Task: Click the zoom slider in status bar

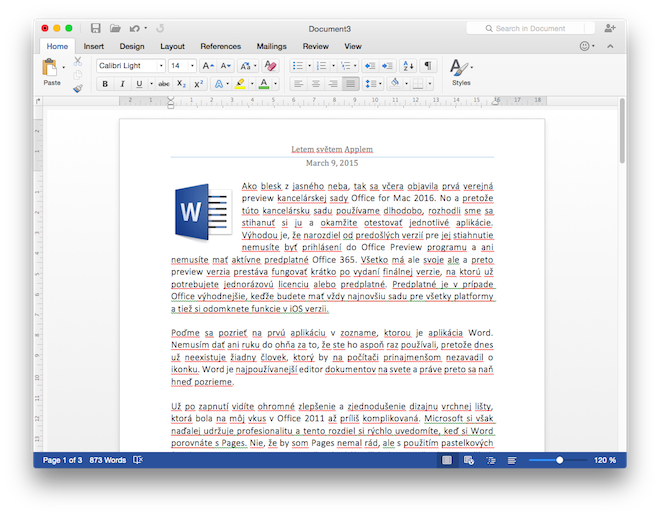Action: [559, 460]
